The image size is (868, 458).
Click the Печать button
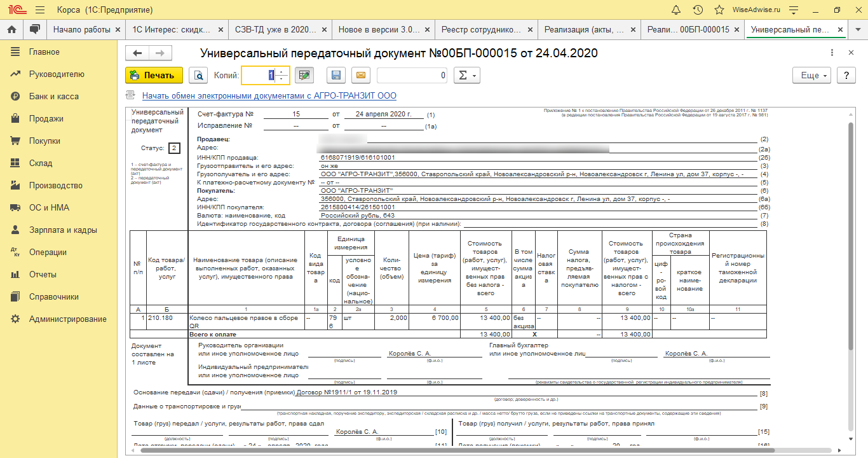pos(153,75)
